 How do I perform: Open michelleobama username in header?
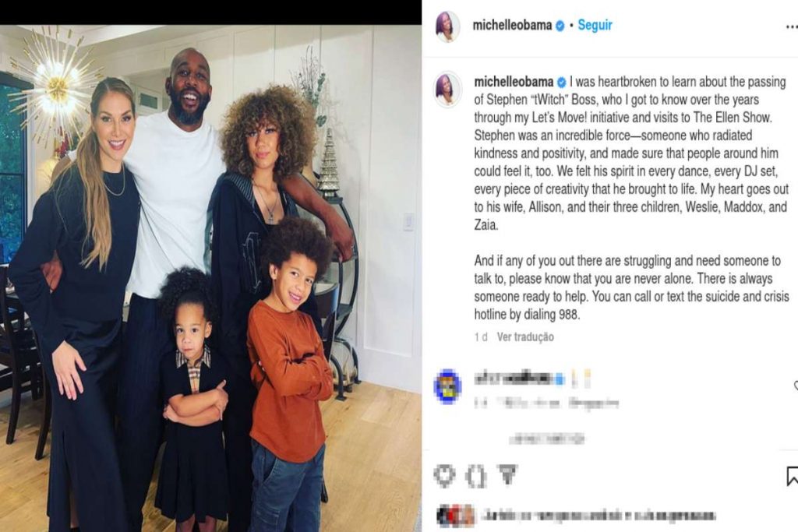point(512,25)
